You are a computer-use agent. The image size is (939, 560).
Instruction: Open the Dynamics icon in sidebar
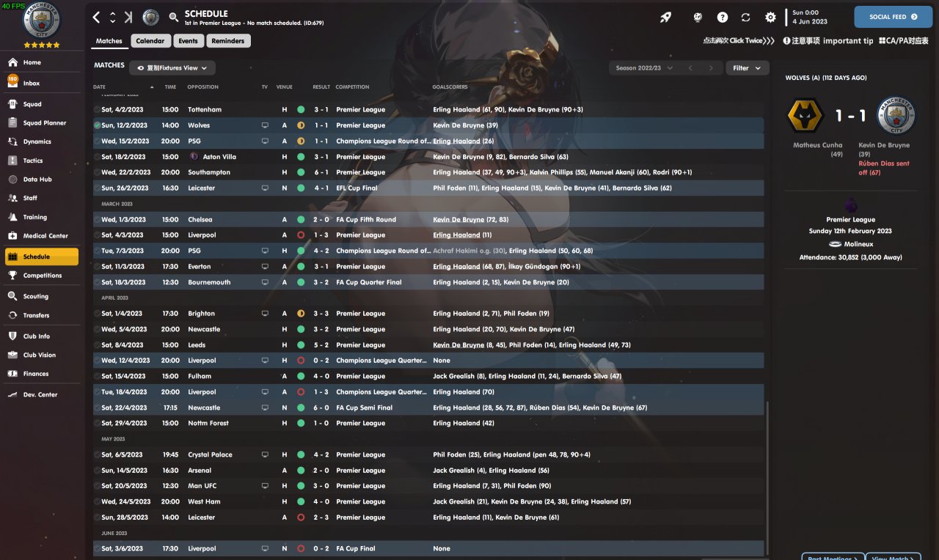tap(12, 141)
